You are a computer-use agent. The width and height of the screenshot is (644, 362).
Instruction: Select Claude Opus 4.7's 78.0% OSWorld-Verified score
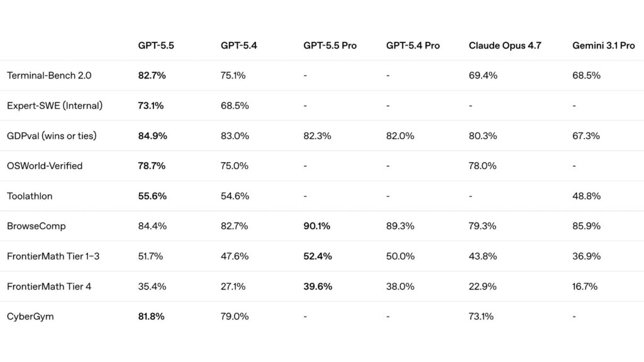483,166
